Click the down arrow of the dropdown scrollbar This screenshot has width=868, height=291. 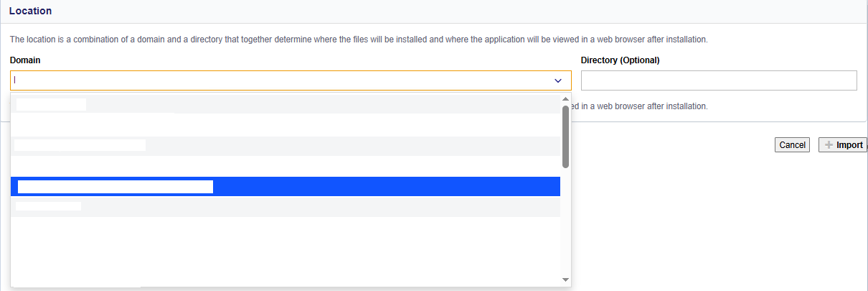565,280
